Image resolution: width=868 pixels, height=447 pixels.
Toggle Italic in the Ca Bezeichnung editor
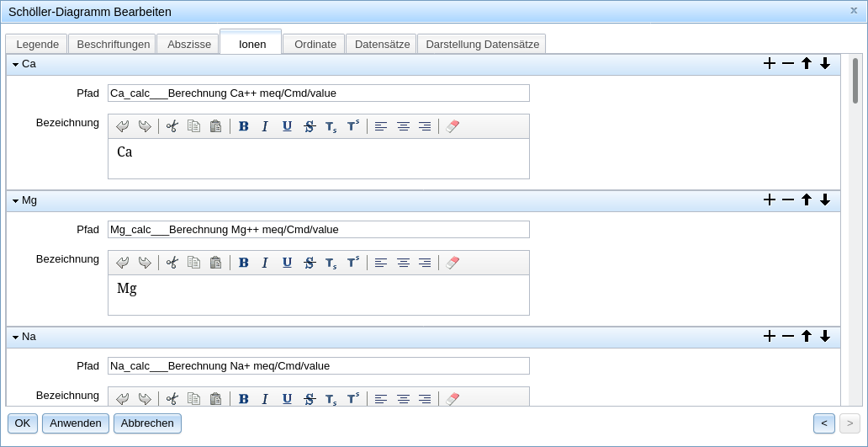coord(265,126)
